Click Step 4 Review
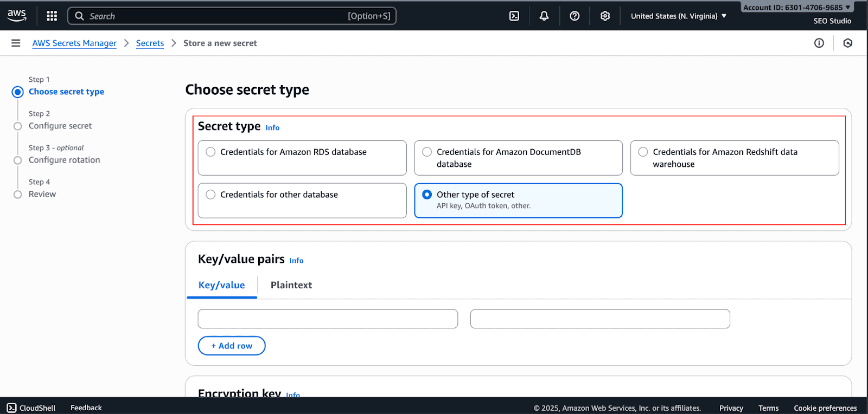This screenshot has height=414, width=868. tap(42, 194)
